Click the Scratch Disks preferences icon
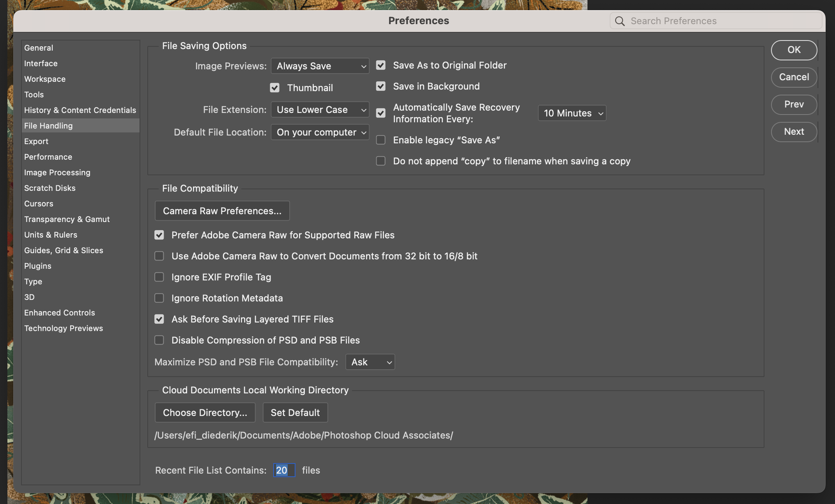 [x=50, y=188]
